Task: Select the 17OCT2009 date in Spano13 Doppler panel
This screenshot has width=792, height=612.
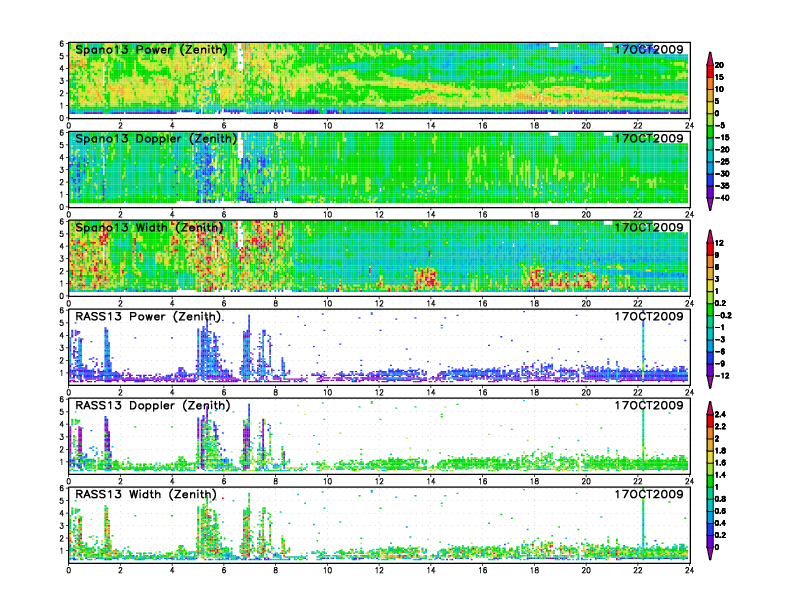Action: [649, 138]
